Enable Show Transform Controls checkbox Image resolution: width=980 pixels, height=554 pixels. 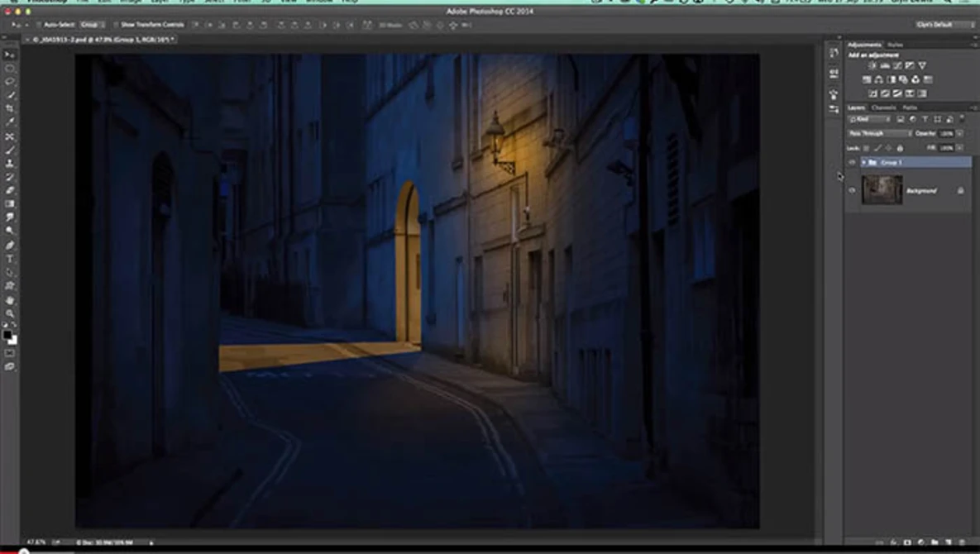[116, 25]
